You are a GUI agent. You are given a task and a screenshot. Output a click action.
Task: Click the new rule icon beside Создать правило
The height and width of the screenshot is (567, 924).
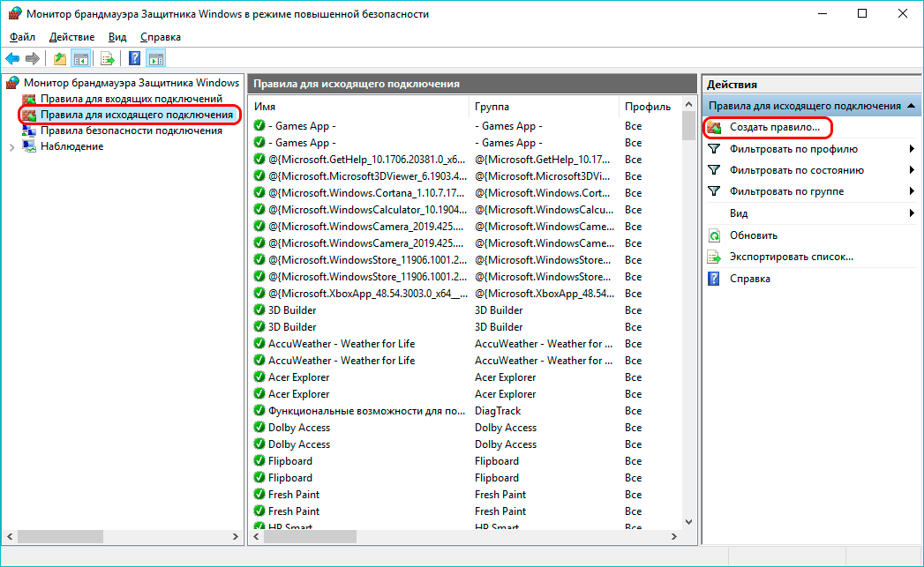click(714, 127)
